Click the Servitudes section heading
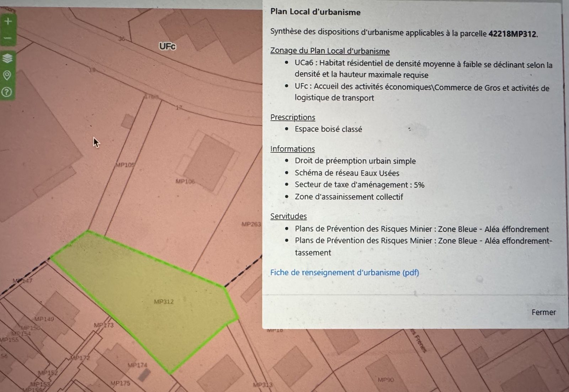The height and width of the screenshot is (392, 569). point(288,216)
